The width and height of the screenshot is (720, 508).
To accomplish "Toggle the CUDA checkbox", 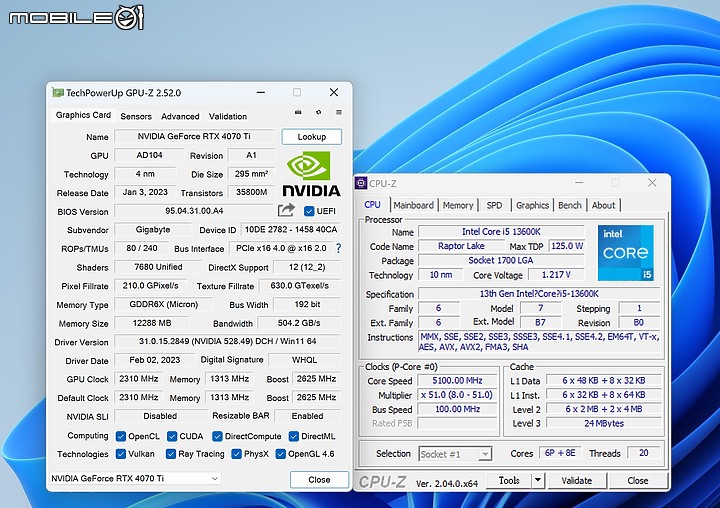I will click(172, 436).
